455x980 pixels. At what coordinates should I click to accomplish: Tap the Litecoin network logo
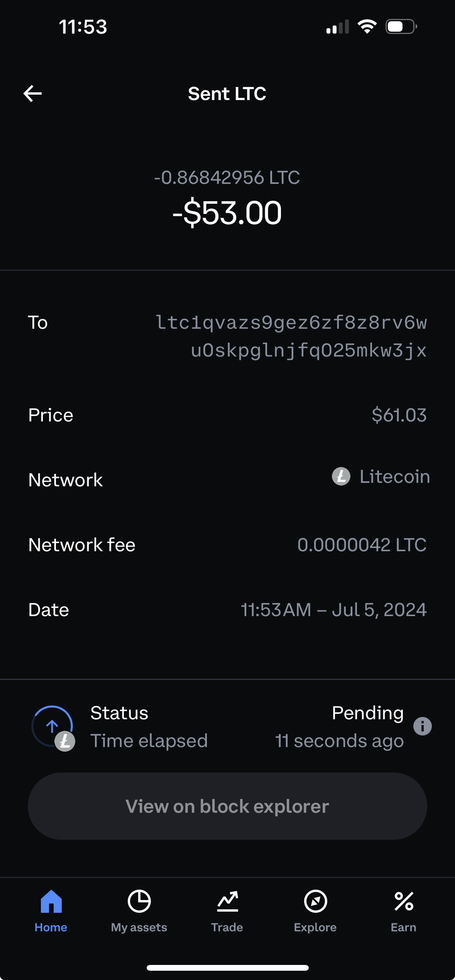pyautogui.click(x=341, y=476)
